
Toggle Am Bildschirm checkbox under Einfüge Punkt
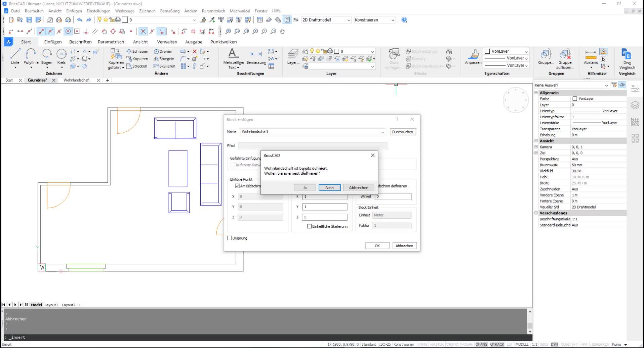pyautogui.click(x=237, y=186)
